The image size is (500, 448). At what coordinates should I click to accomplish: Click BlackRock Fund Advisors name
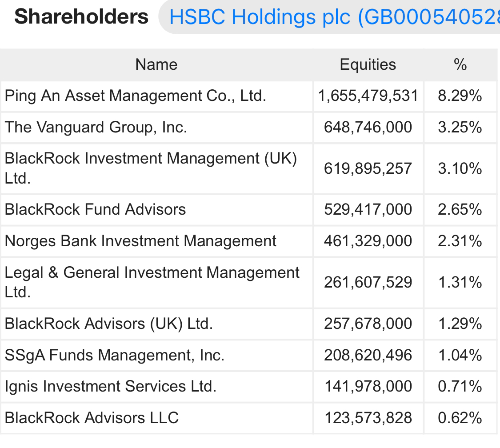95,209
